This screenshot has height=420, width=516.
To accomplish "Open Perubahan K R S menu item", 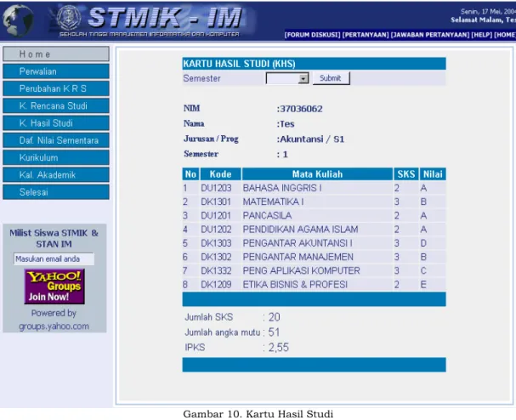I will (x=56, y=88).
